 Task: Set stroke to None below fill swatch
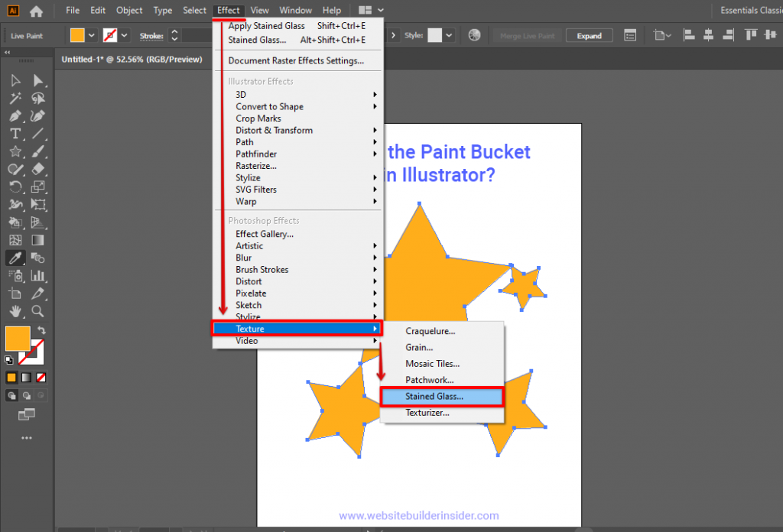pyautogui.click(x=40, y=377)
